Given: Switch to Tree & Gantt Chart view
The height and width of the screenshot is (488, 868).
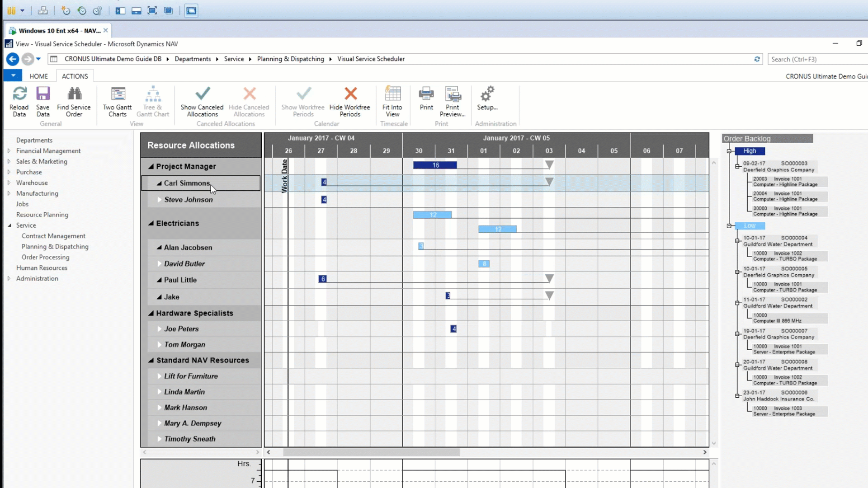Looking at the screenshot, I should click(x=153, y=100).
